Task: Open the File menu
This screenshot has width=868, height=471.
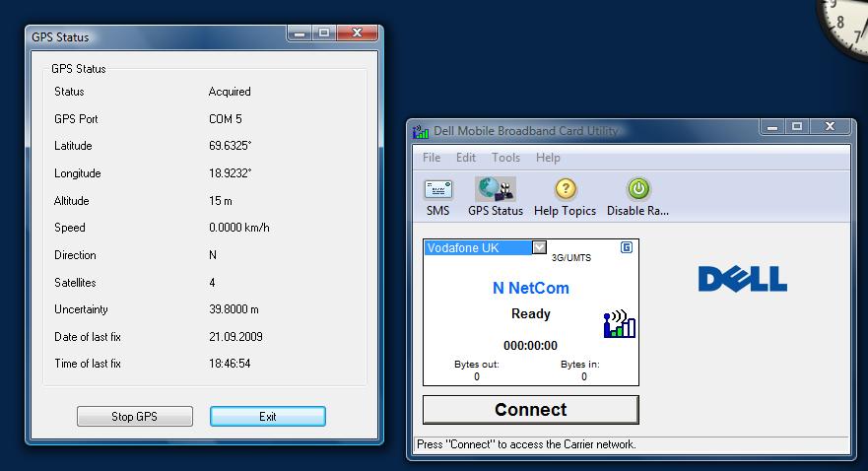Action: point(432,158)
